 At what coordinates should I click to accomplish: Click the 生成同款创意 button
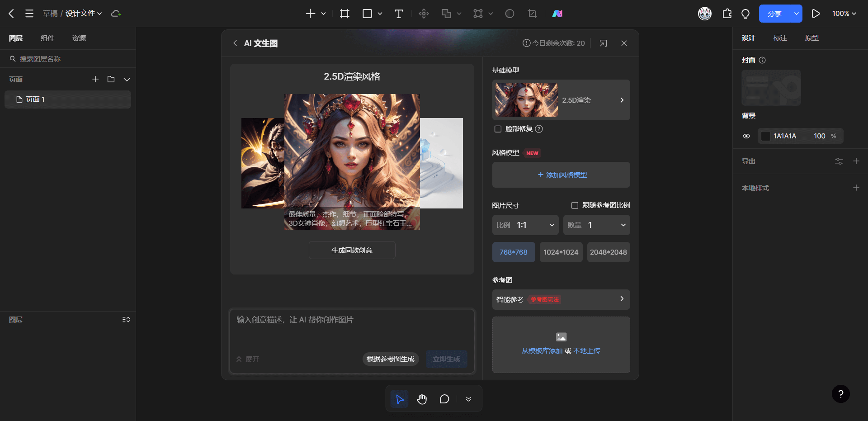click(352, 250)
